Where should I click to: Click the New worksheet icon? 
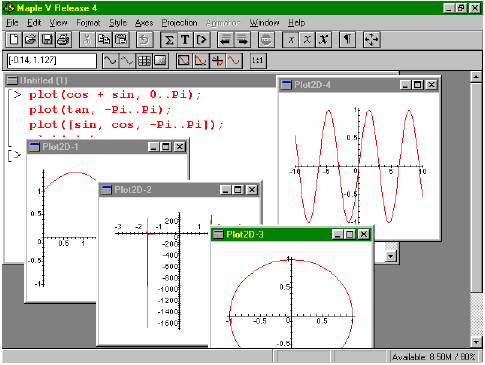[14, 40]
